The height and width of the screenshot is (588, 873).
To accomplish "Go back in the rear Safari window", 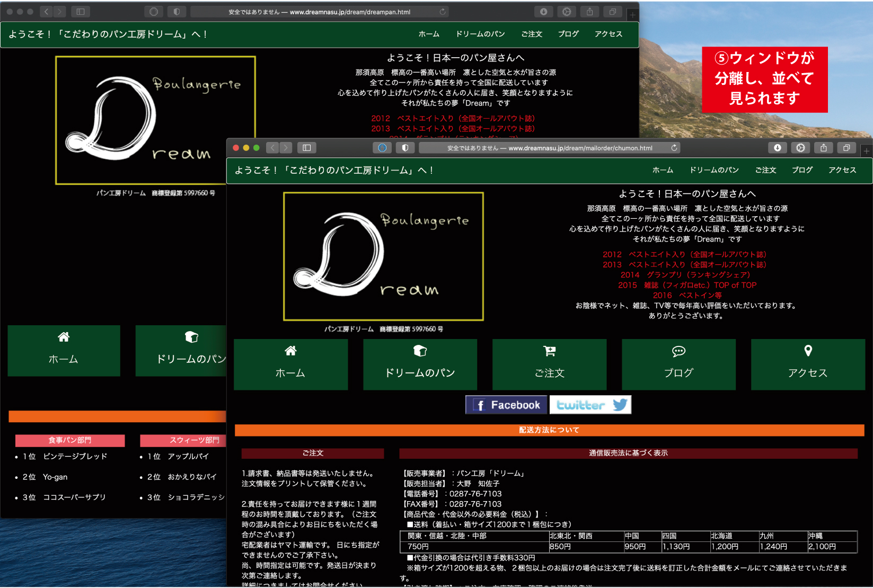I will point(46,12).
